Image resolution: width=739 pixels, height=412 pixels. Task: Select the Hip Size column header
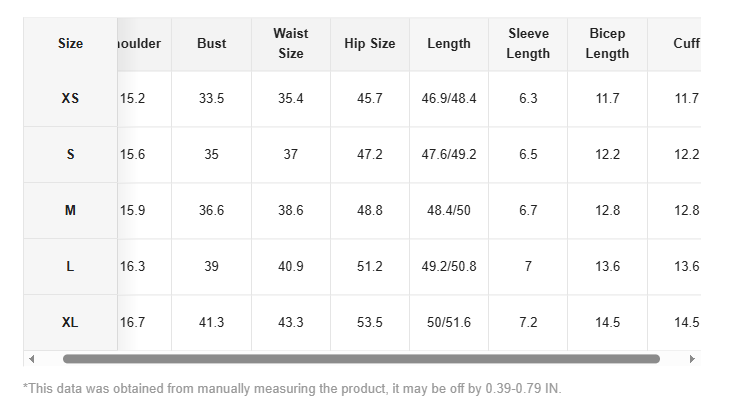click(369, 44)
